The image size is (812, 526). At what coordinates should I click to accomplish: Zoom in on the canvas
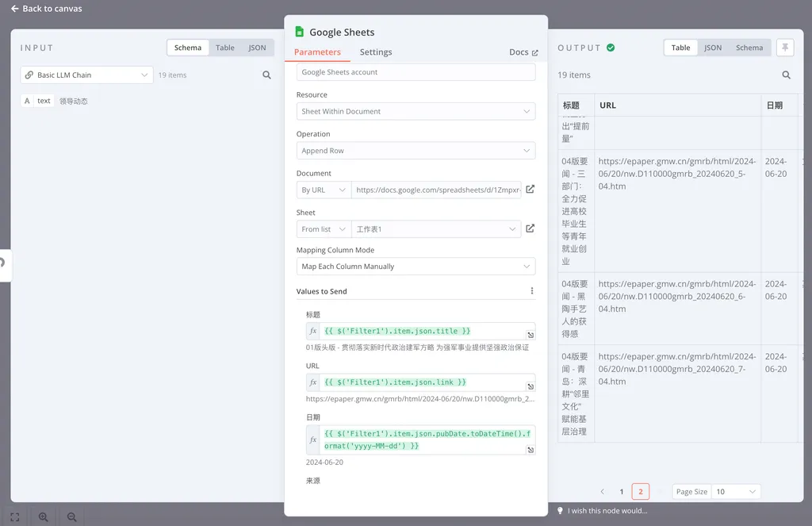[44, 516]
